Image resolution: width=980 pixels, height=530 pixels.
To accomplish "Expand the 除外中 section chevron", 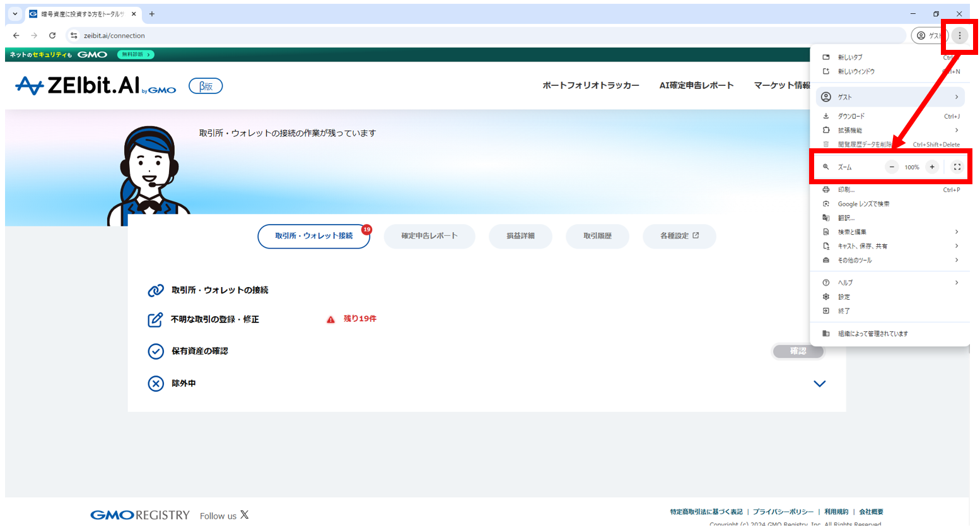I will [820, 384].
